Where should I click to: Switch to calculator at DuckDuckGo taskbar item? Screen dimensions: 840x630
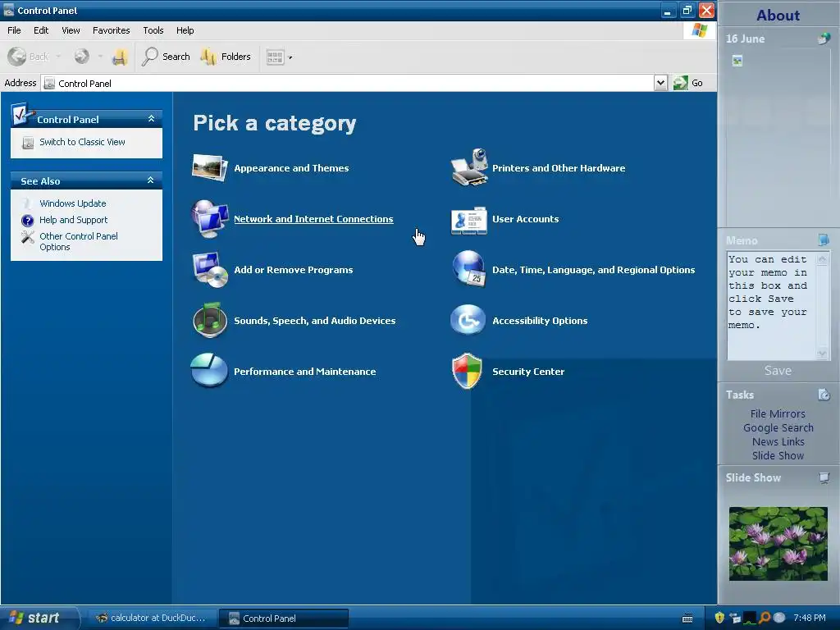(151, 618)
